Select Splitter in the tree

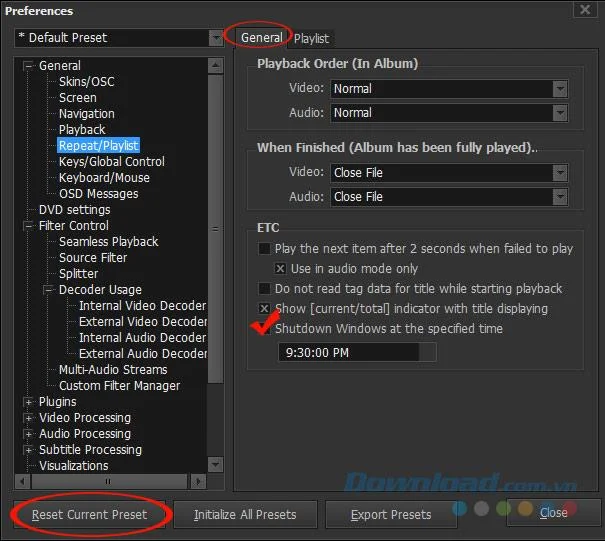pyautogui.click(x=78, y=274)
